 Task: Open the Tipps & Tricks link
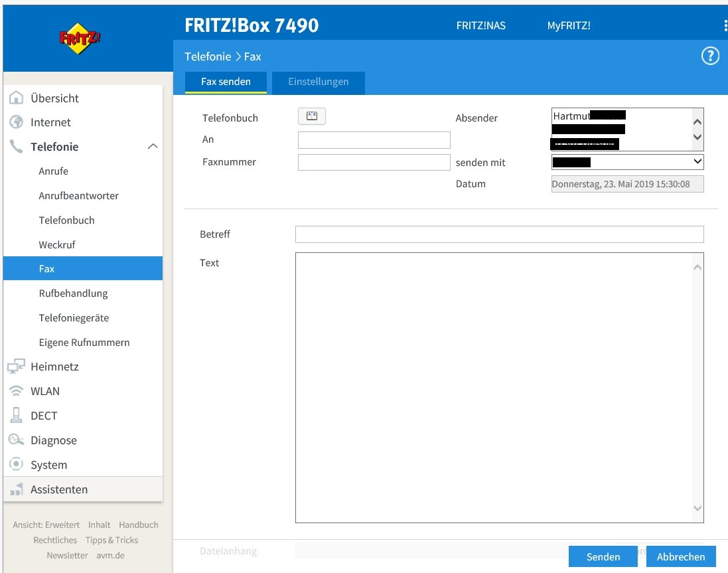[111, 540]
